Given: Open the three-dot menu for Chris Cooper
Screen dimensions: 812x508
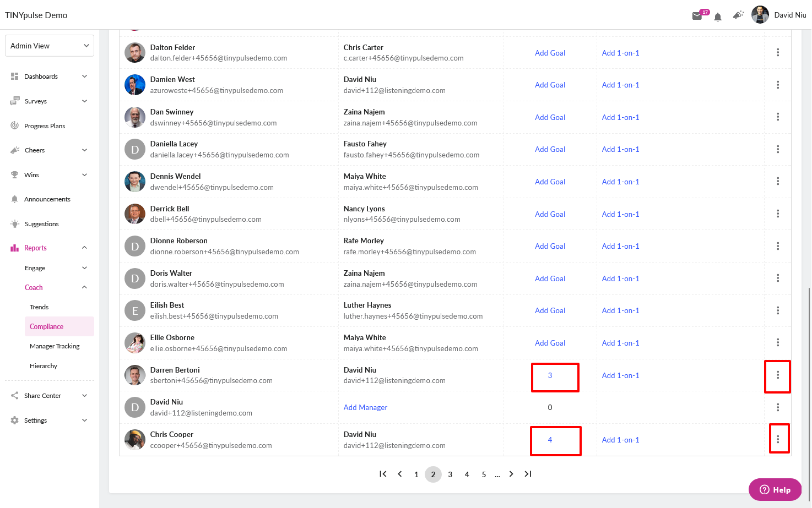Looking at the screenshot, I should point(778,439).
